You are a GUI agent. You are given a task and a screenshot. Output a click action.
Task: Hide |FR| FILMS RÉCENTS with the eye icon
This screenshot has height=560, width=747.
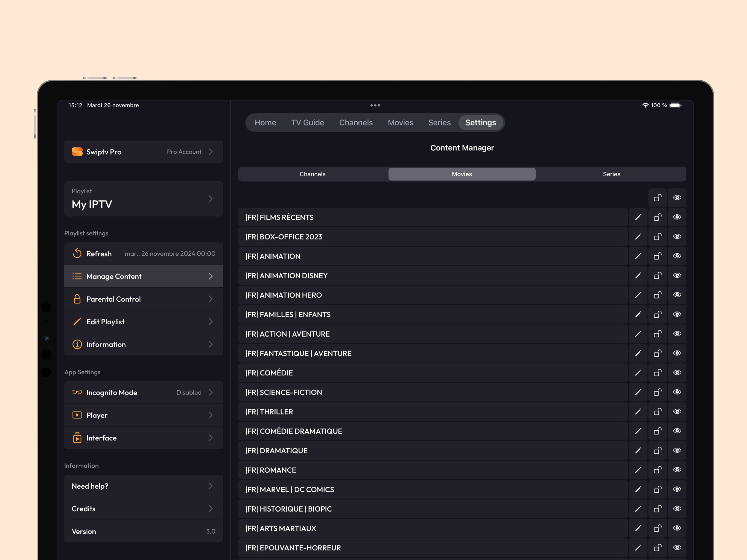pyautogui.click(x=677, y=217)
